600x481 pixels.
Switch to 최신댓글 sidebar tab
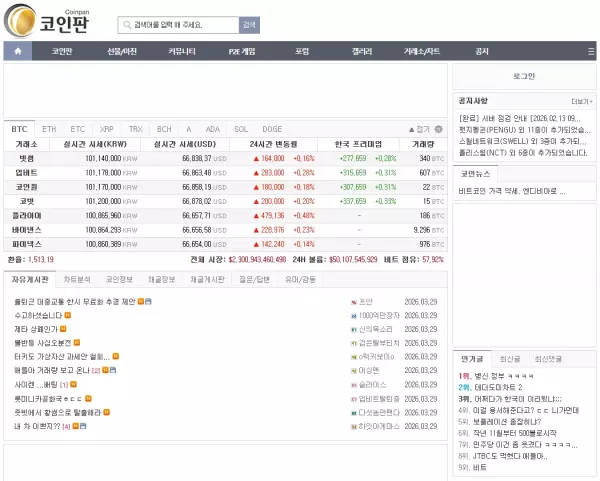[x=548, y=359]
